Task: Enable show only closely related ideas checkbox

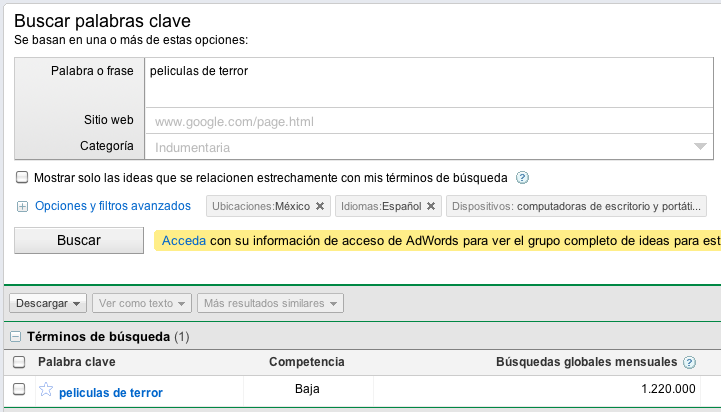Action: pyautogui.click(x=22, y=177)
